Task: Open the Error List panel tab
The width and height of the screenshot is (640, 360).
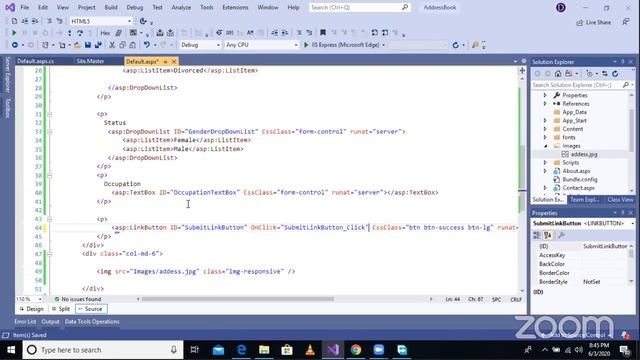Action: point(25,322)
